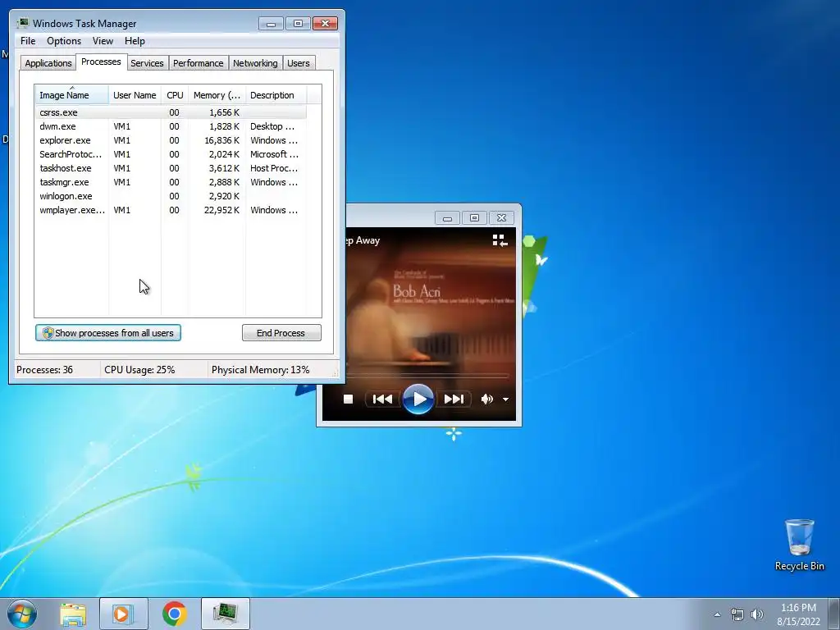Sort by the CPU column header
Image resolution: width=840 pixels, height=630 pixels.
pos(175,95)
